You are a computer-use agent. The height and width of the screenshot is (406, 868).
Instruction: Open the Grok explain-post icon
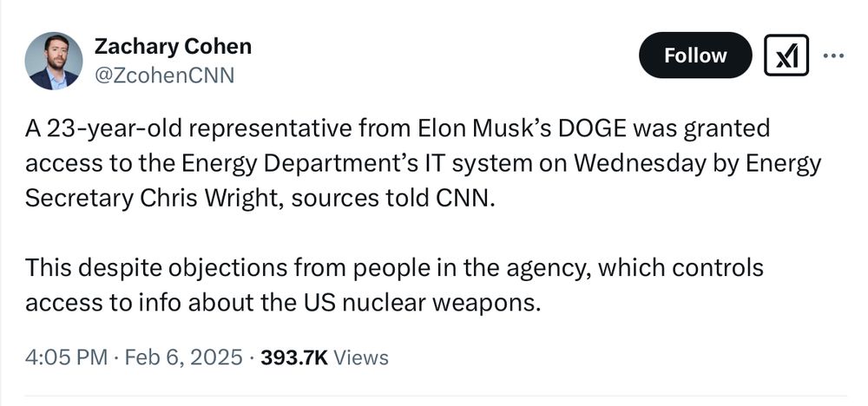point(786,56)
